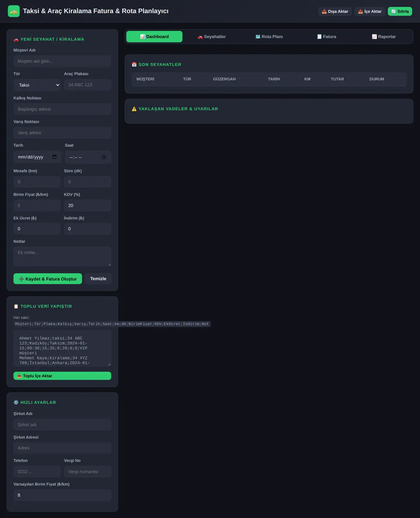Open the Seyahatler tab
Image resolution: width=420 pixels, height=518 pixels.
click(212, 37)
